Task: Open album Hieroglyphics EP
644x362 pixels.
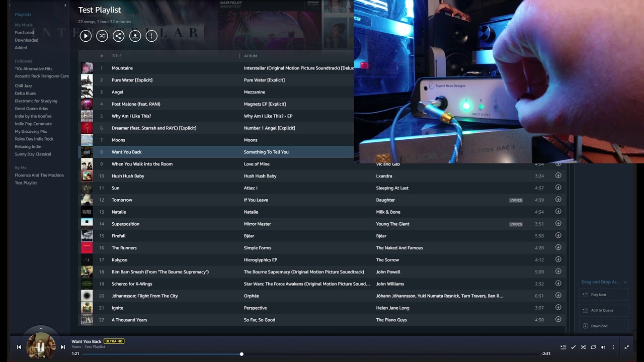Action: (261, 260)
